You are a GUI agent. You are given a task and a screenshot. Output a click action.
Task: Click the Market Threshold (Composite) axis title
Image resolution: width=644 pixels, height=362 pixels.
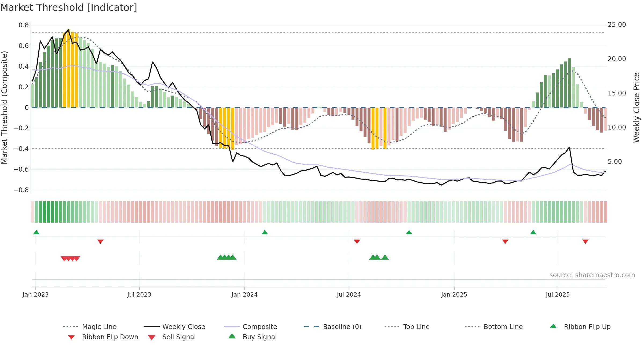(4, 108)
